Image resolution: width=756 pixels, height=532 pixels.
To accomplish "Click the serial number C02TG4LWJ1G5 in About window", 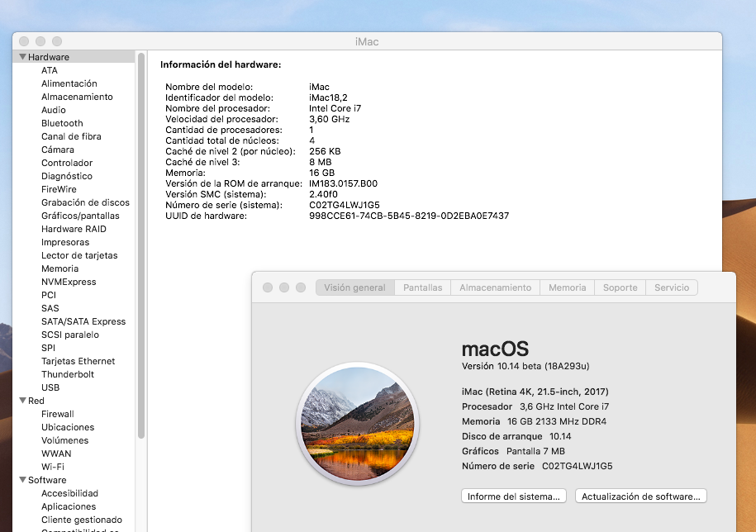I will point(578,466).
